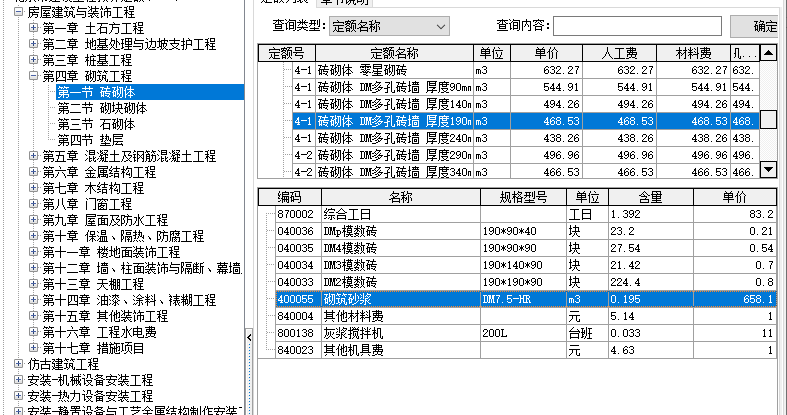The image size is (787, 415).
Task: Click the 人工费 column header
Action: pos(619,53)
